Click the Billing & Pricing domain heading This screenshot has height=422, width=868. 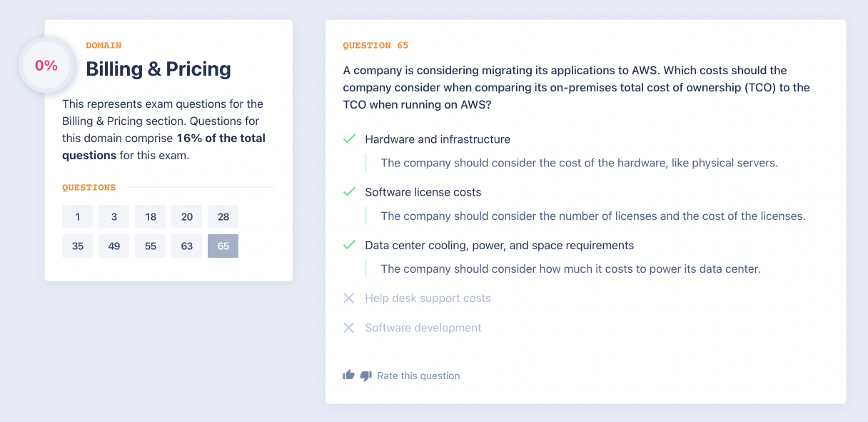pos(158,69)
